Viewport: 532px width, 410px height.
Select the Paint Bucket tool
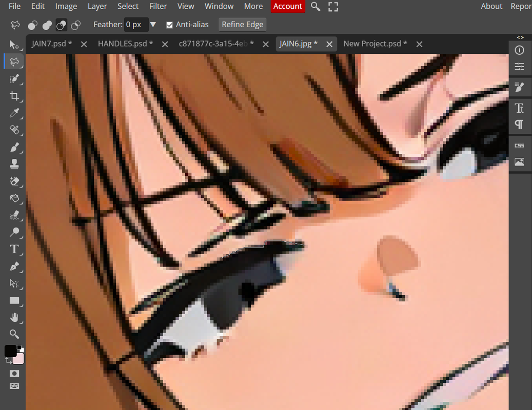pyautogui.click(x=14, y=198)
